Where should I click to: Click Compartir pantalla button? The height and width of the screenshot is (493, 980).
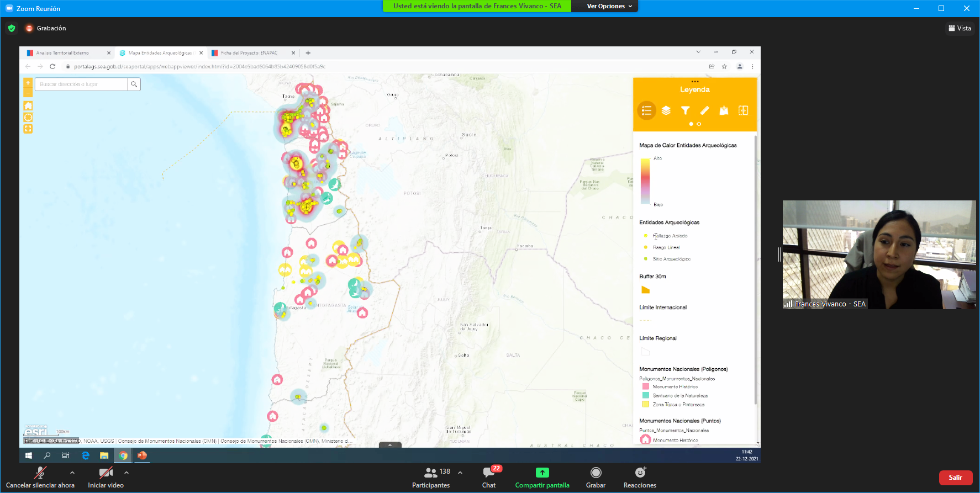pyautogui.click(x=542, y=477)
